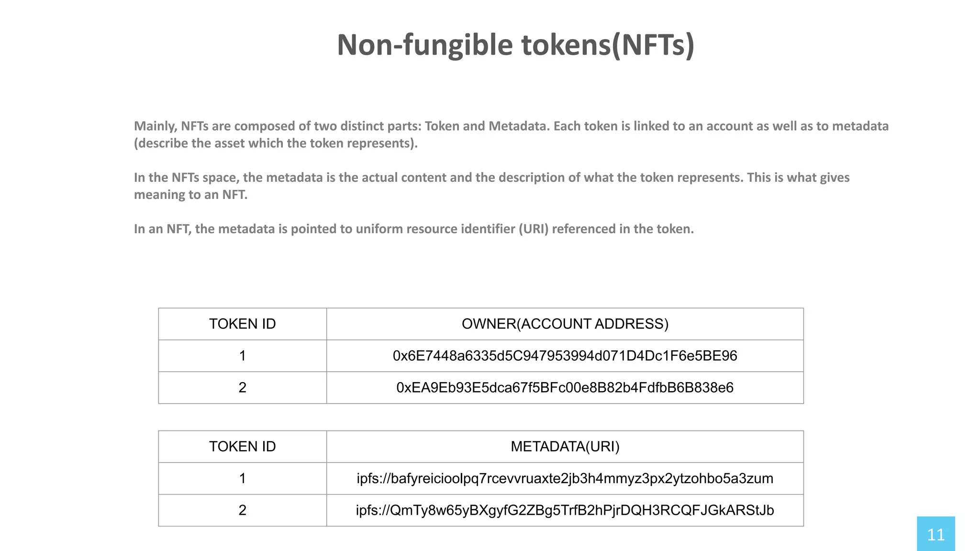Screen dimensions: 980x551
Task: Click the blue slide number 11 badge
Action: point(935,534)
